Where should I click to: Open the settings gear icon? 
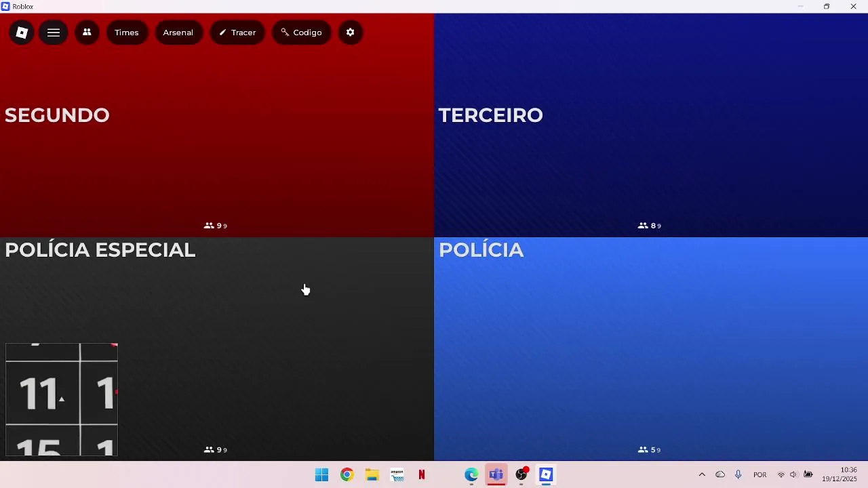[351, 33]
